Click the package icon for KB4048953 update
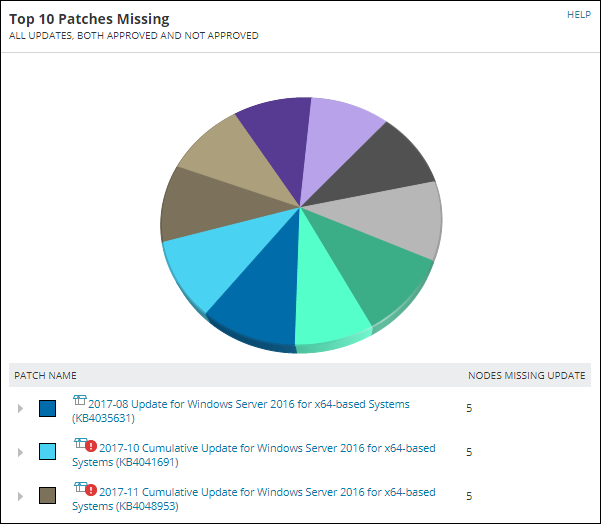 click(80, 488)
